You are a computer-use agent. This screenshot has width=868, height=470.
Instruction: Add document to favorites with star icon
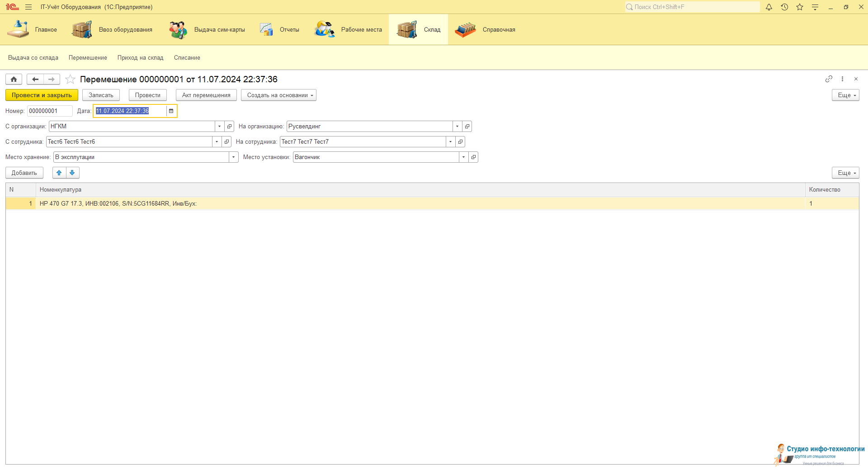point(70,80)
